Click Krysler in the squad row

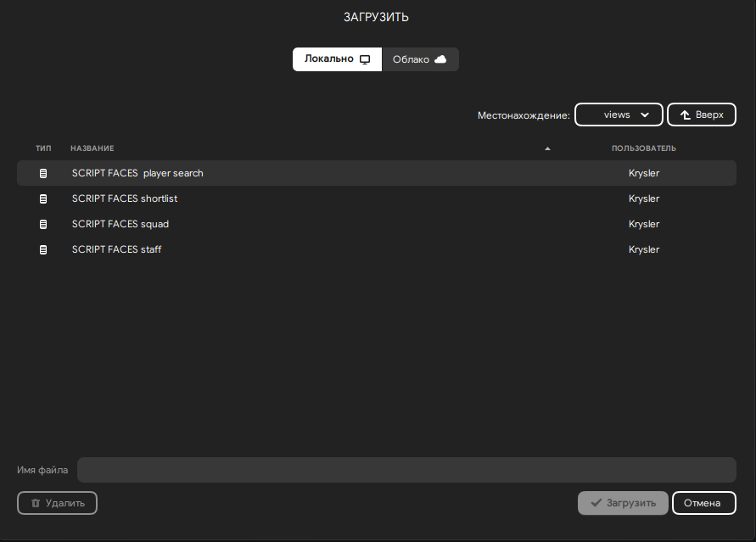coord(644,224)
